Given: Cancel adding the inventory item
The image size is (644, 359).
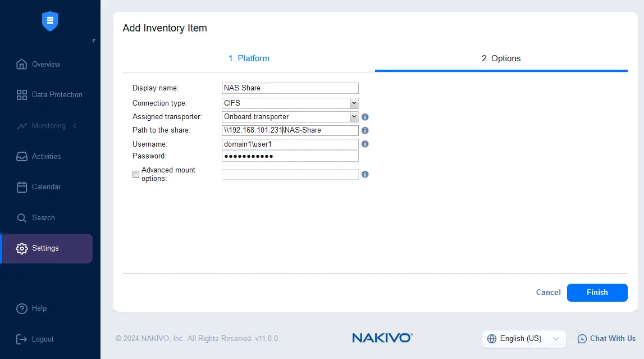Looking at the screenshot, I should pos(549,293).
